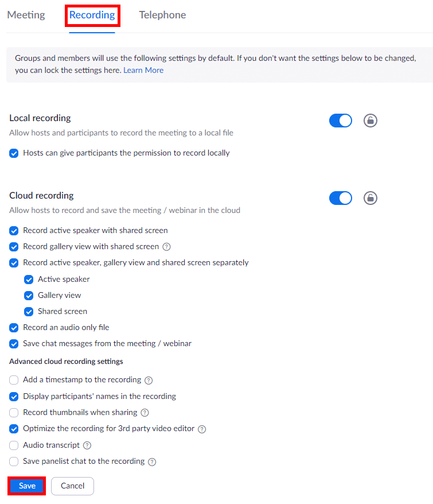Turn off the Local recording toggle
Viewport: 433px width, 504px height.
pyautogui.click(x=341, y=121)
